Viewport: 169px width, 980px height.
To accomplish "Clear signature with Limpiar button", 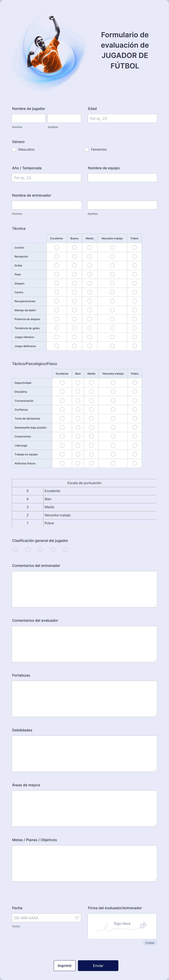I will pos(150,943).
